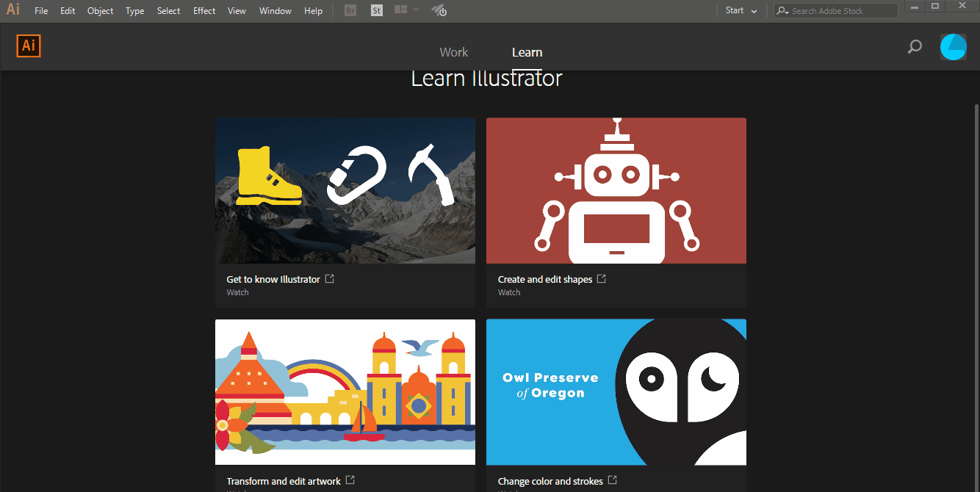The width and height of the screenshot is (980, 492).
Task: Click Watch under Create and edit shapes
Action: 509,292
